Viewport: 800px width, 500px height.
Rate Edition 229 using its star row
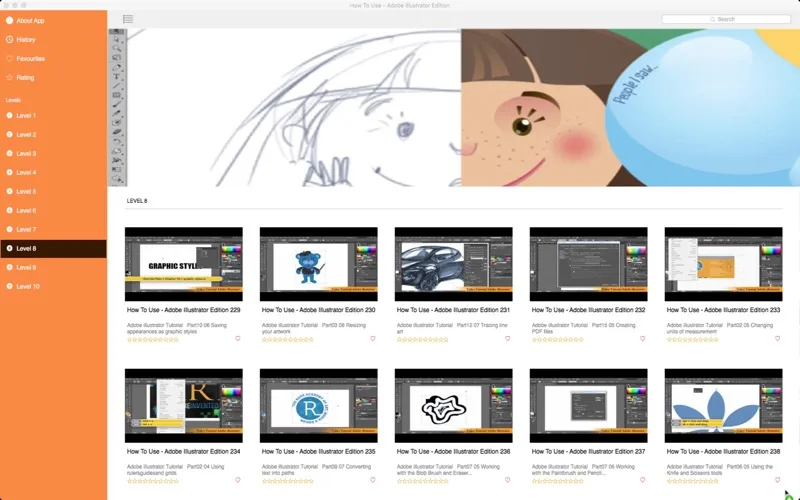(153, 340)
